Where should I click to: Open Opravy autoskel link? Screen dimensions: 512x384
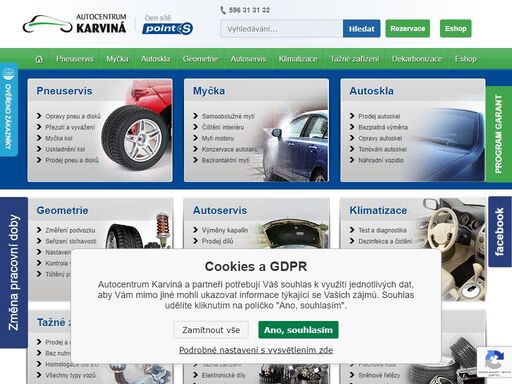(380, 138)
